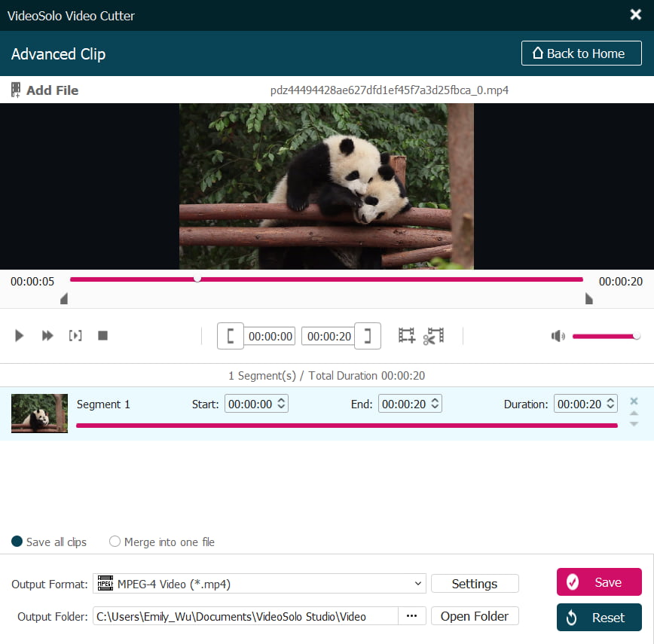Adjust the Segment 1 Start time stepper

click(282, 404)
